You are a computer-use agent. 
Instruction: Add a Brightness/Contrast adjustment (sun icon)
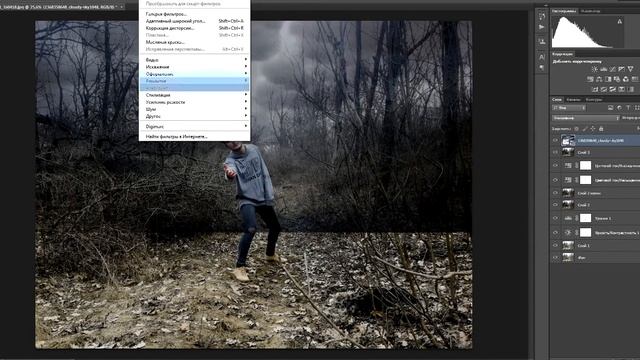(595, 69)
